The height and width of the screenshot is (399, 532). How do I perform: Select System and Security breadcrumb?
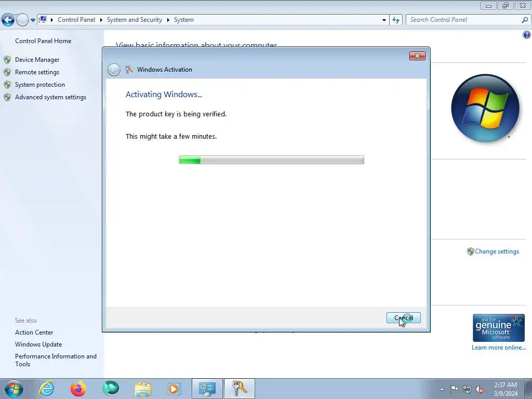pos(135,20)
